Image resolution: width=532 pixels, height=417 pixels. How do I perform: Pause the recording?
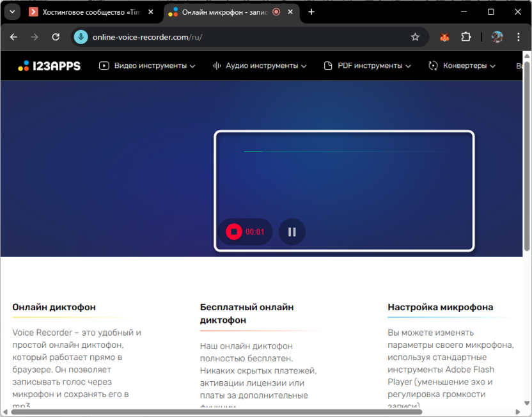point(292,232)
